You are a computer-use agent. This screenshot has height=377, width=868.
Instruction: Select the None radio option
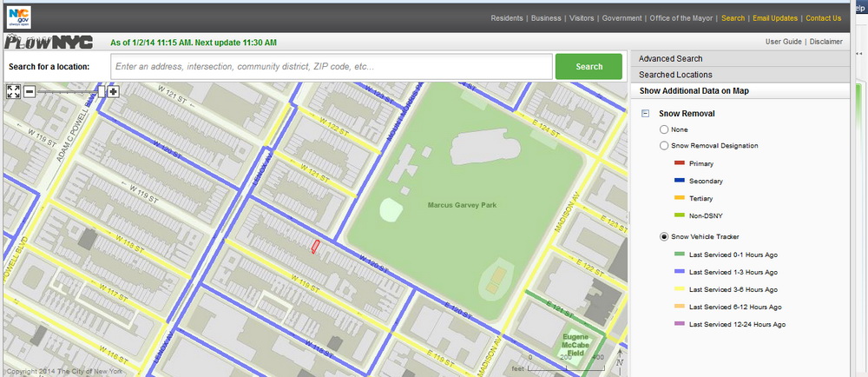tap(664, 129)
